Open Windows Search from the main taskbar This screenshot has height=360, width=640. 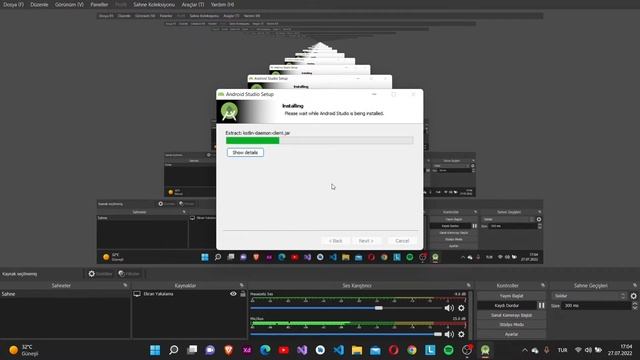(x=173, y=350)
